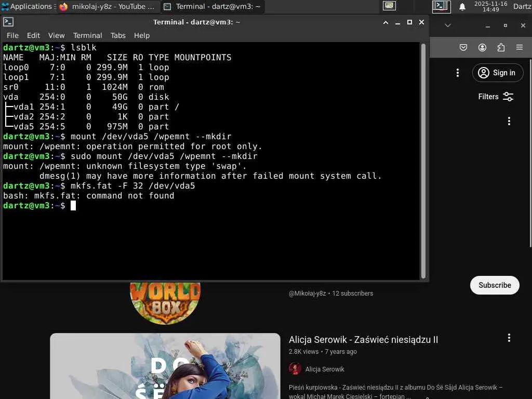Click the vda5 partition row in lsblk output
This screenshot has height=399, width=532.
coord(86,127)
